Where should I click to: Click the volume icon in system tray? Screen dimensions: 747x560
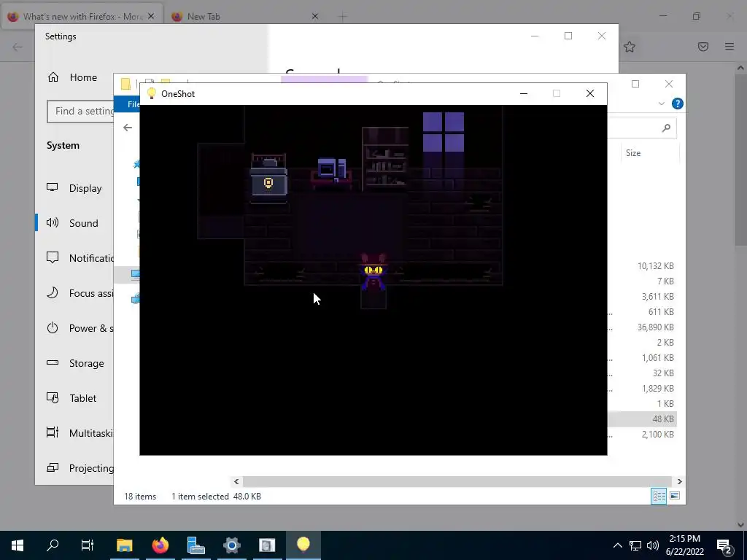coord(653,545)
